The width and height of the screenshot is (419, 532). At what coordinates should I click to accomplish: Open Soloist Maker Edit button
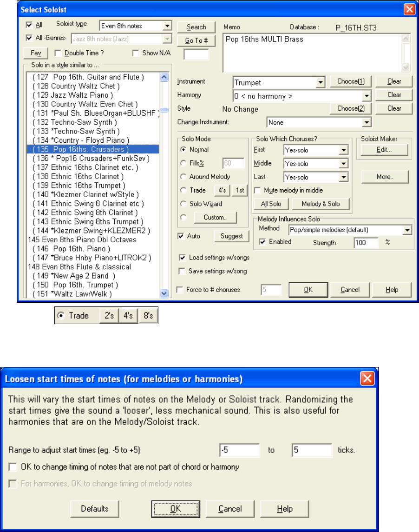click(x=385, y=150)
